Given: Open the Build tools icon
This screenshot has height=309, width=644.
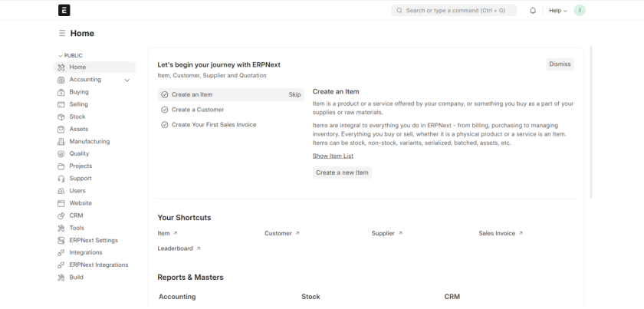Looking at the screenshot, I should click(x=61, y=278).
